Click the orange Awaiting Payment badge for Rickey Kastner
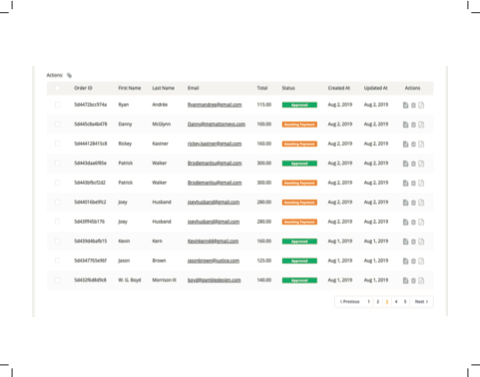Viewport: 480px width, 377px height. pos(299,144)
